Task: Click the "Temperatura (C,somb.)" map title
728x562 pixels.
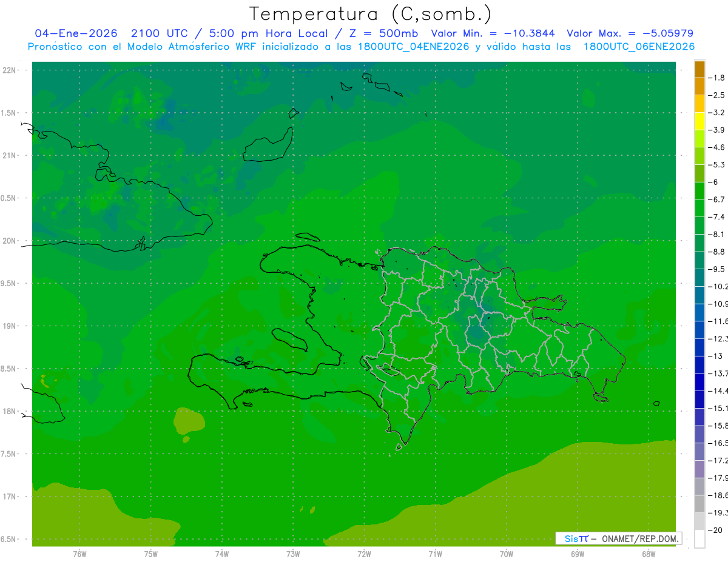Action: (371, 14)
